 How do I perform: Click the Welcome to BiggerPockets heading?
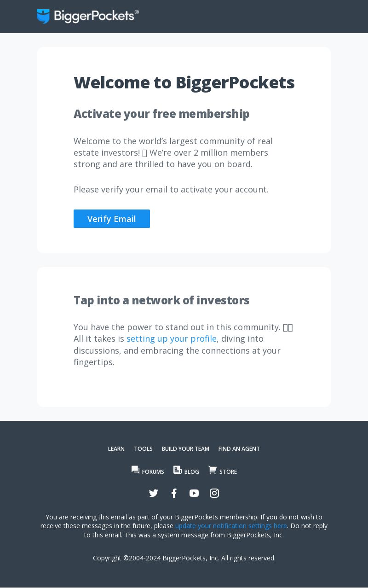pos(184,82)
